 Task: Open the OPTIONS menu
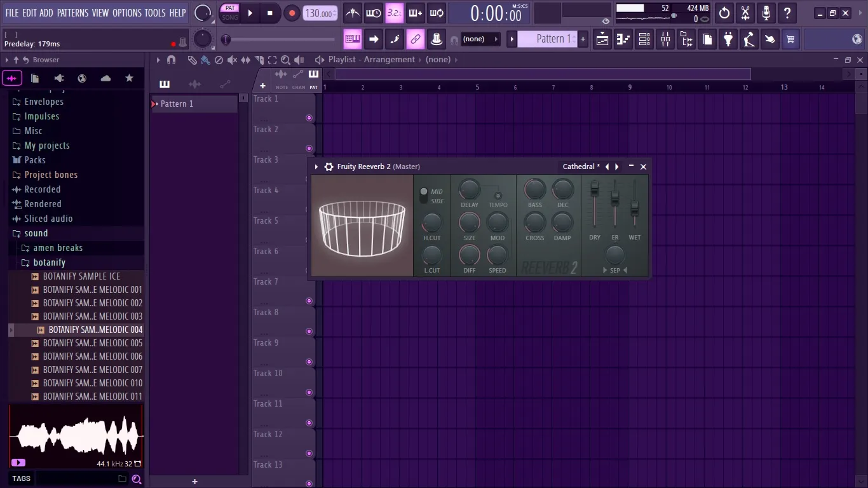click(126, 13)
